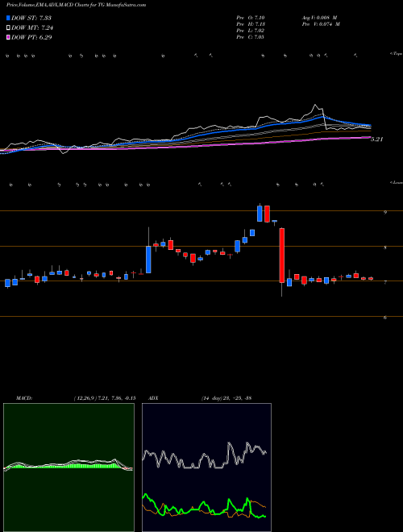Click the 'MACD:' panel heading
This screenshot has width=403, height=532.
pos(23,398)
